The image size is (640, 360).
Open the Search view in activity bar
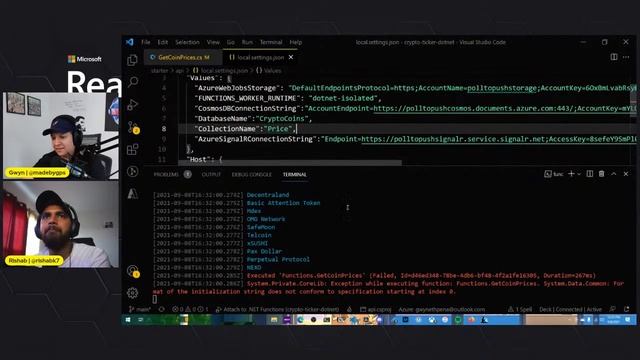coord(132,82)
